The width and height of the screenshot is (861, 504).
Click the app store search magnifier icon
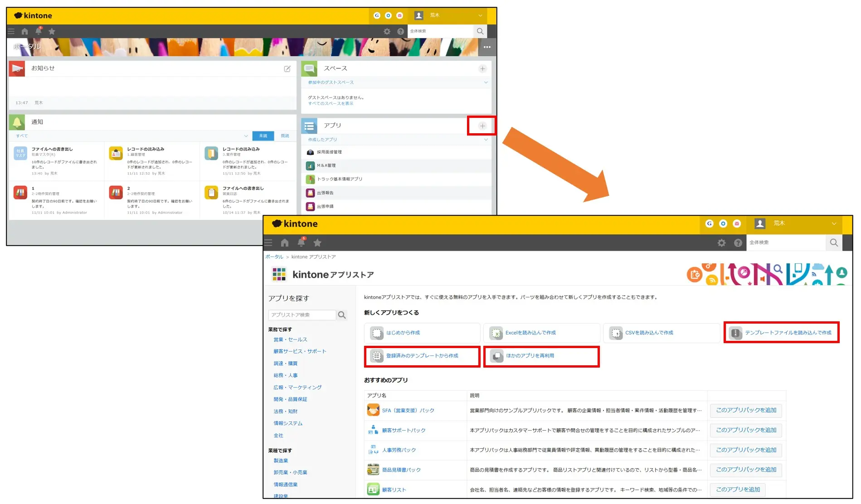[x=342, y=315]
